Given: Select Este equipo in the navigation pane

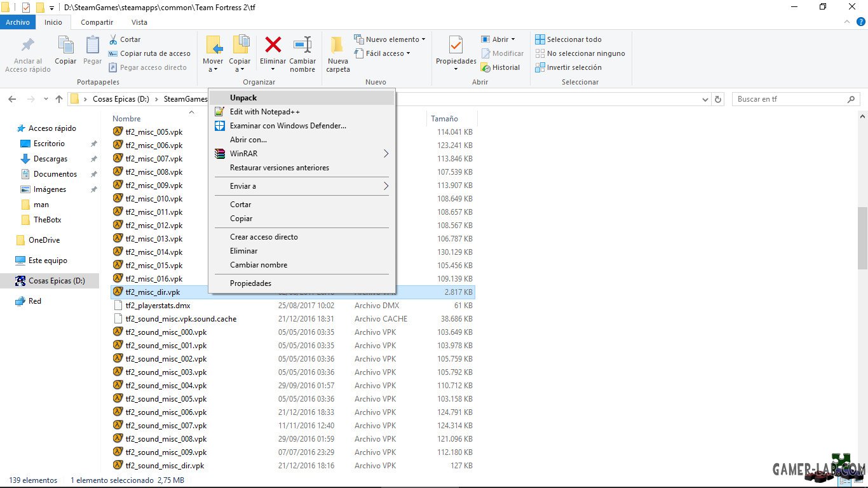Looking at the screenshot, I should [x=48, y=261].
